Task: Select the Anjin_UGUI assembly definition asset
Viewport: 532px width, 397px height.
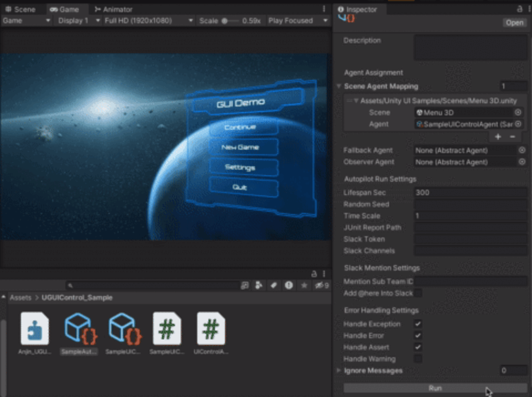Action: 35,329
